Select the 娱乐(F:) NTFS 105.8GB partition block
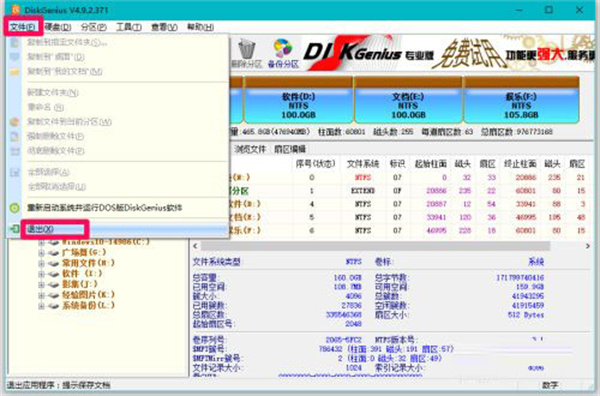Viewport: 600px width, 396px height. click(x=521, y=99)
